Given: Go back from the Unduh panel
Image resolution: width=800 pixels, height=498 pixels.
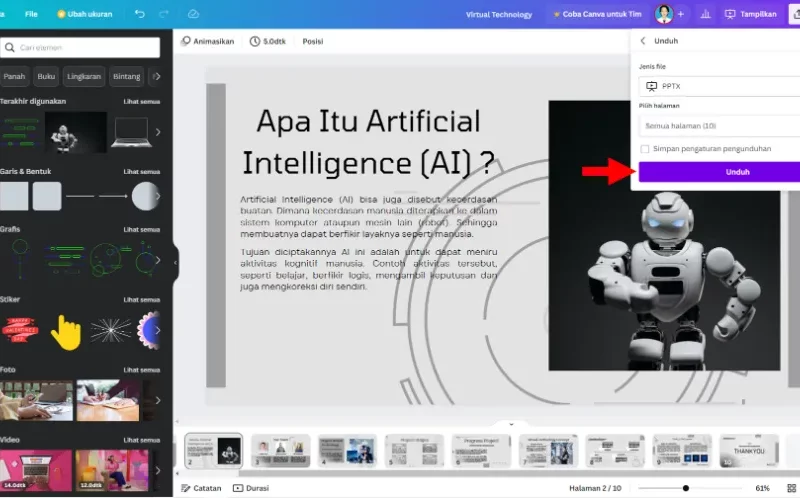Looking at the screenshot, I should tap(643, 41).
